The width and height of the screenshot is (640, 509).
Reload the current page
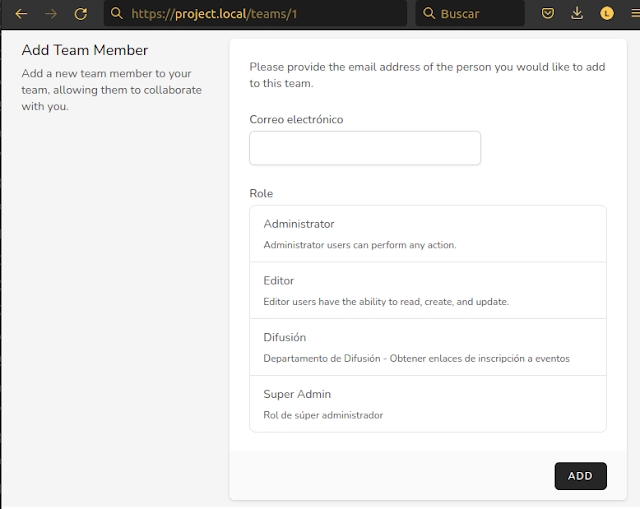(x=81, y=14)
